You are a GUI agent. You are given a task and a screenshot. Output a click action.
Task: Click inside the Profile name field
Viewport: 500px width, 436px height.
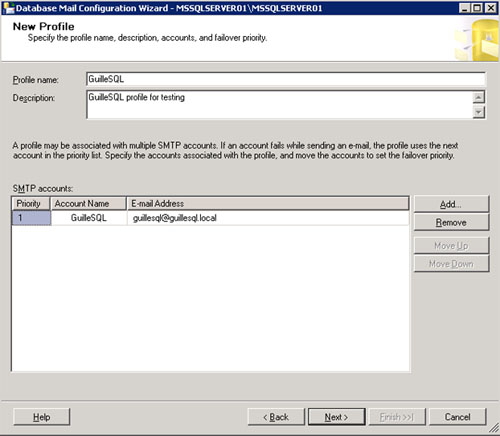pyautogui.click(x=286, y=79)
